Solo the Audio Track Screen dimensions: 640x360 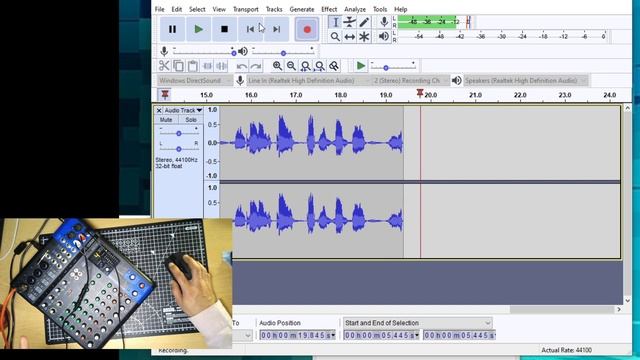tap(191, 120)
